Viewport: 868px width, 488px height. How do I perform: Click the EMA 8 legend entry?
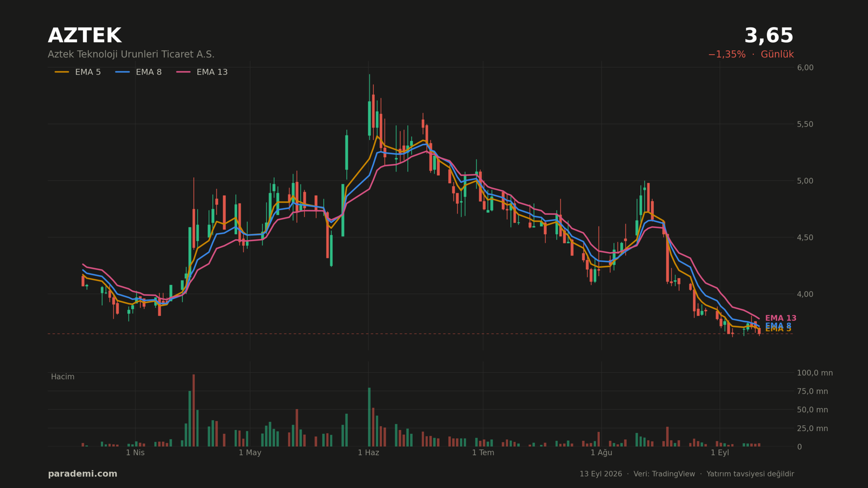(138, 72)
